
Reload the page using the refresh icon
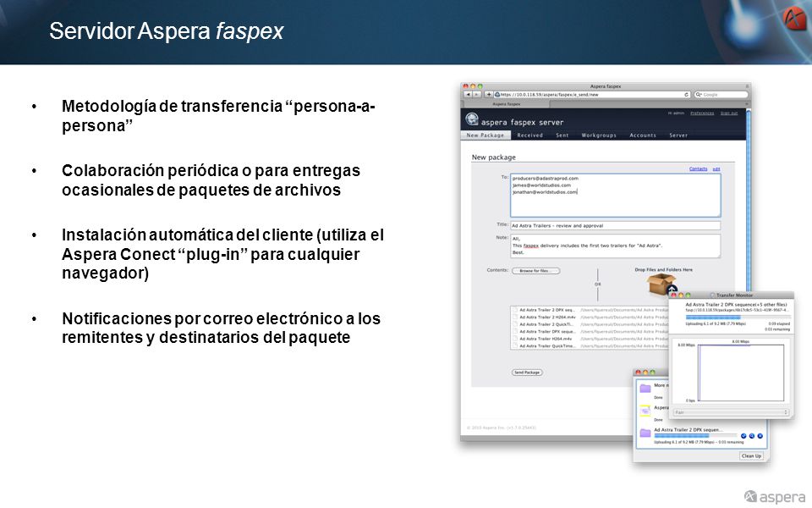(687, 95)
